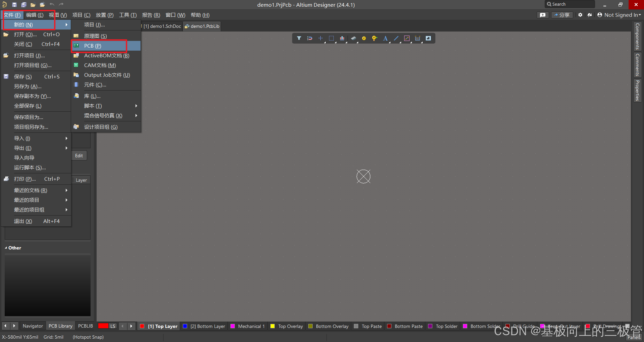The height and width of the screenshot is (342, 644).
Task: Choose 原理图 (S) in the New submenu
Action: pos(106,36)
